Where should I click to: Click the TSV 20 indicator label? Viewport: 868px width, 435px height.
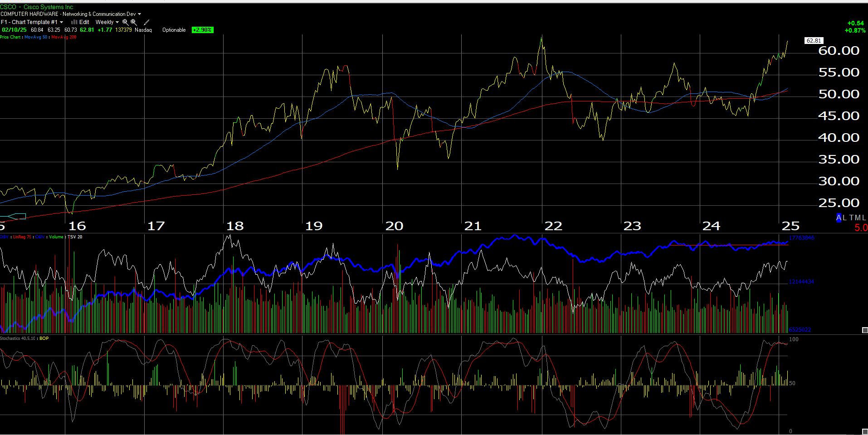click(75, 237)
